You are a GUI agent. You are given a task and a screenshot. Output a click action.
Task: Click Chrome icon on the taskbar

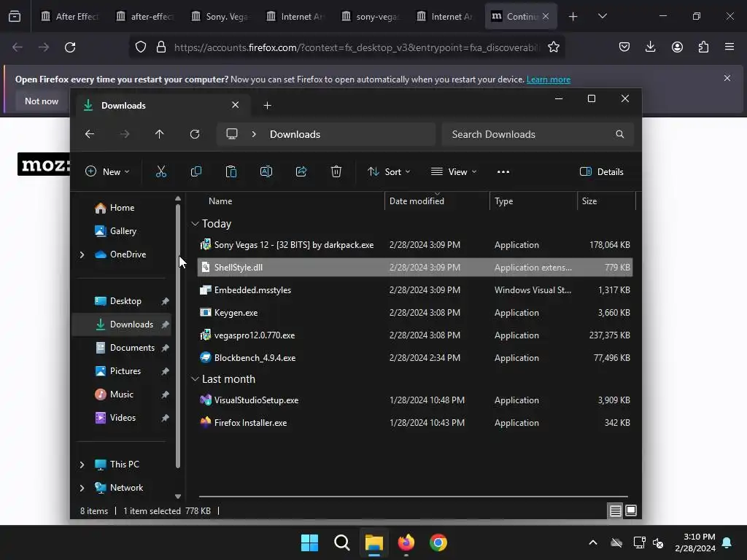point(438,542)
